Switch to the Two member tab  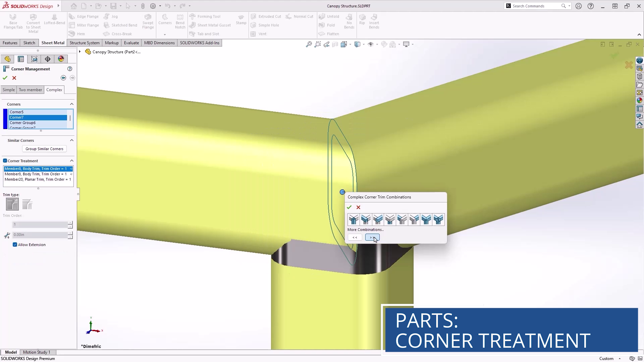click(x=30, y=90)
